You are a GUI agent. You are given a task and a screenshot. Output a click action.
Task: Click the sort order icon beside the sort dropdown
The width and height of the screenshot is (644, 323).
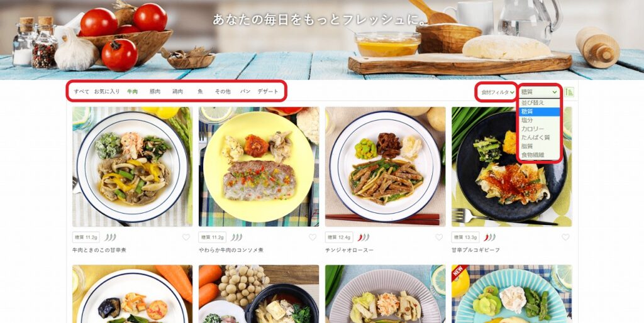(x=569, y=92)
